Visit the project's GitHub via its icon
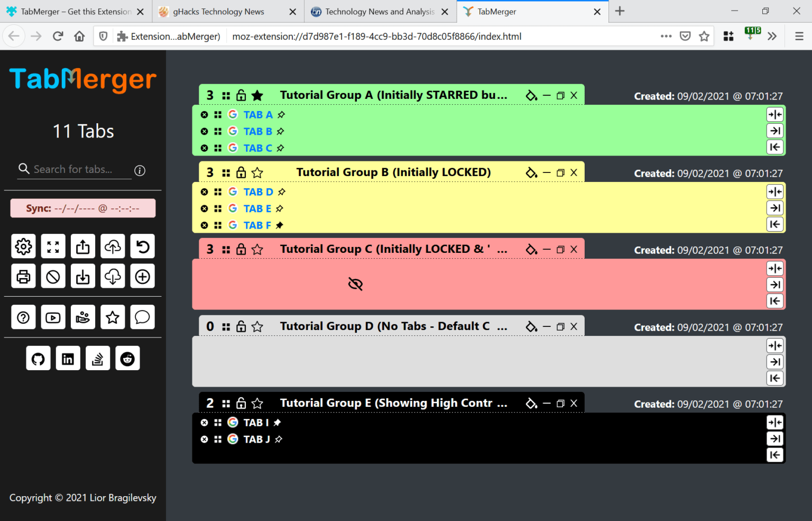 38,358
